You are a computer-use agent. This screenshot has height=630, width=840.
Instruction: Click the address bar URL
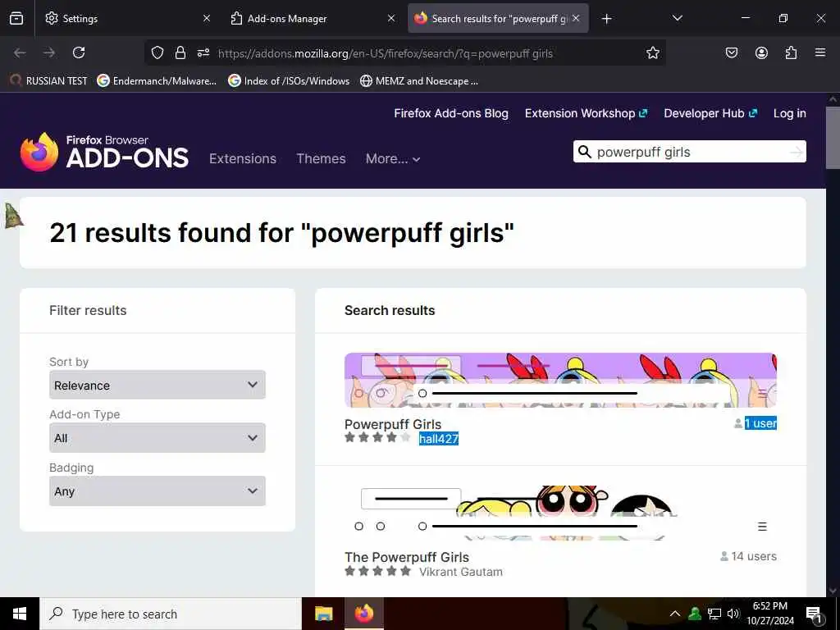[x=386, y=53]
